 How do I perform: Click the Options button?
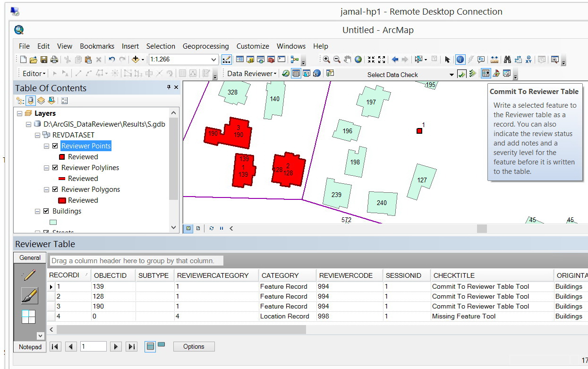194,346
